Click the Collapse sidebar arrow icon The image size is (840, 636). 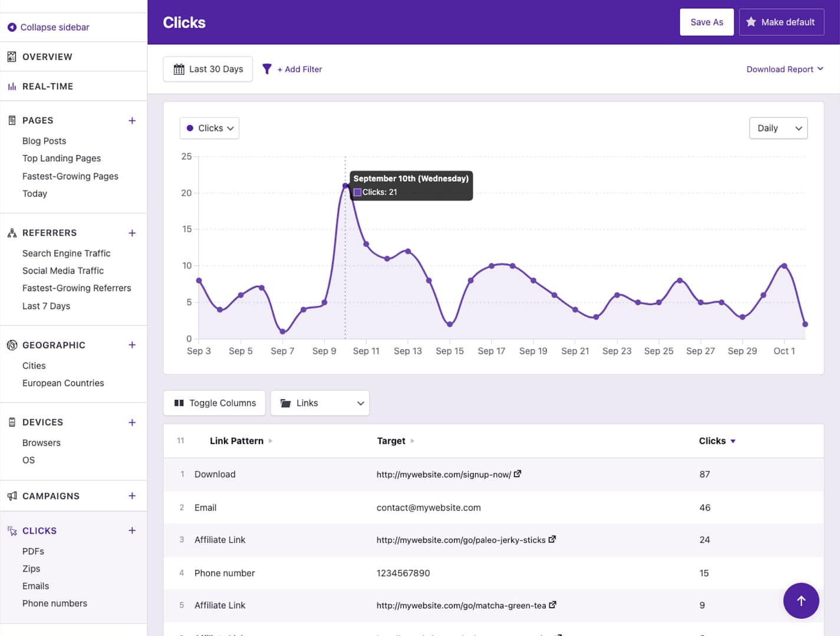(12, 27)
